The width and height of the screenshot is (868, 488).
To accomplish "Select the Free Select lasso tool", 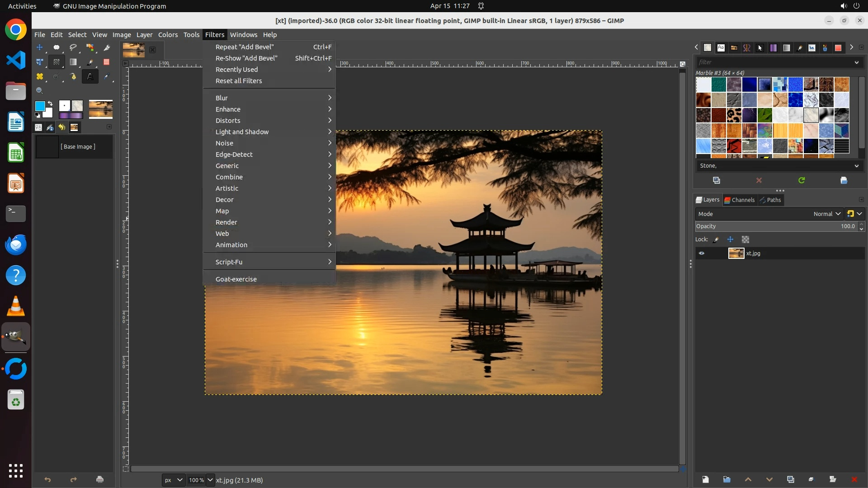I will (x=73, y=47).
